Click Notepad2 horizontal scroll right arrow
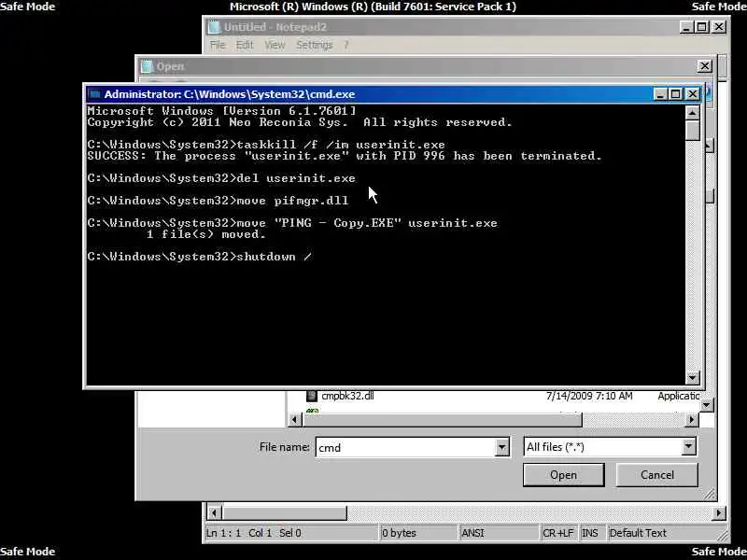Screen dimensions: 747x560 click(719, 512)
